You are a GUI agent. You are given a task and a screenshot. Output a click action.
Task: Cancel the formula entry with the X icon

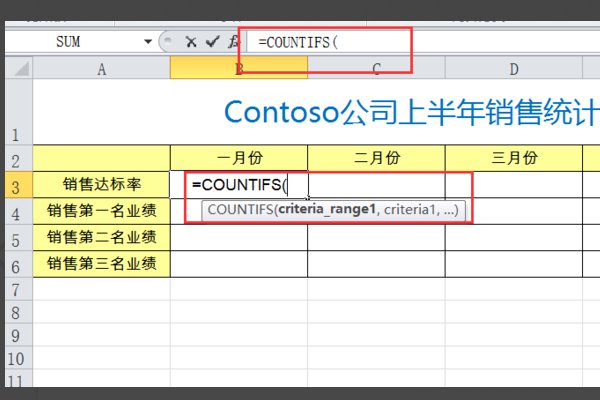coord(191,41)
